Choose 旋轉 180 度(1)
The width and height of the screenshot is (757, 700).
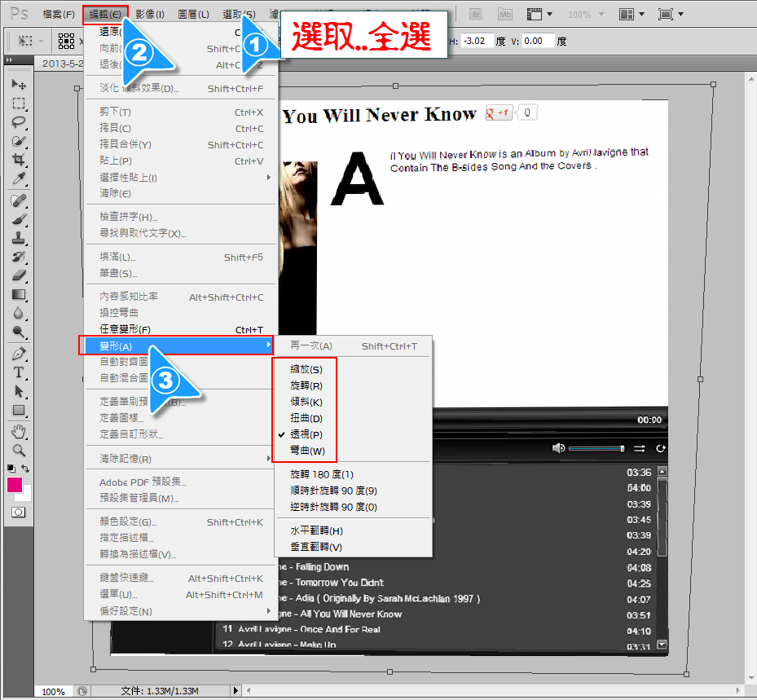coord(322,474)
